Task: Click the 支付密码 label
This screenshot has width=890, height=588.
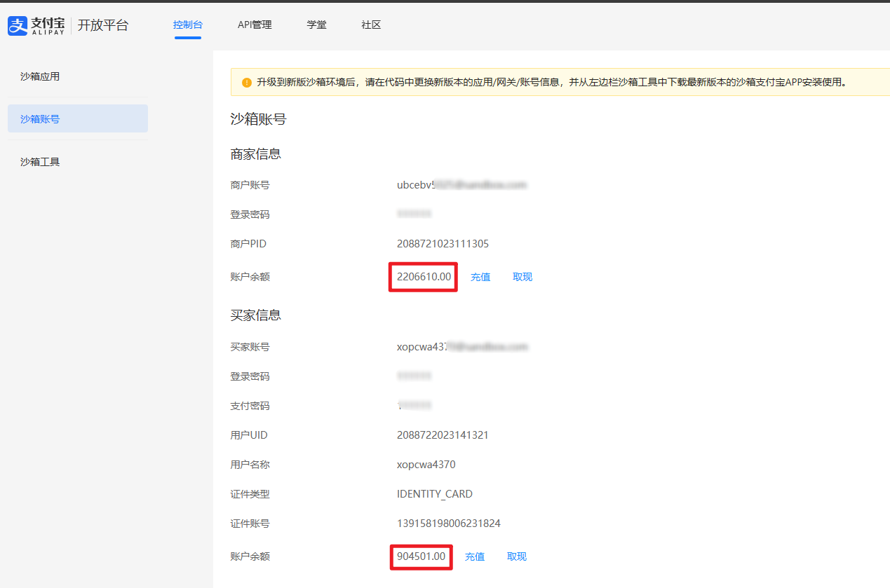Action: [250, 406]
